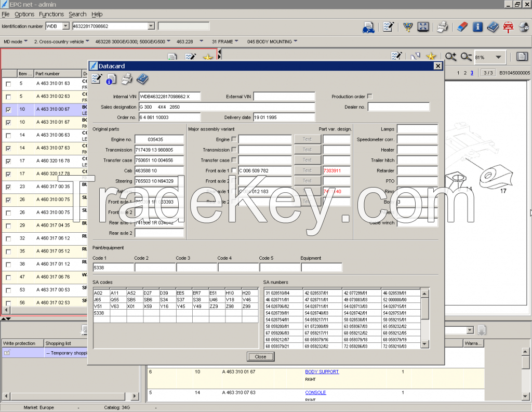Zoom out on the parts diagram
Viewport: 532px width, 412px height.
(466, 57)
